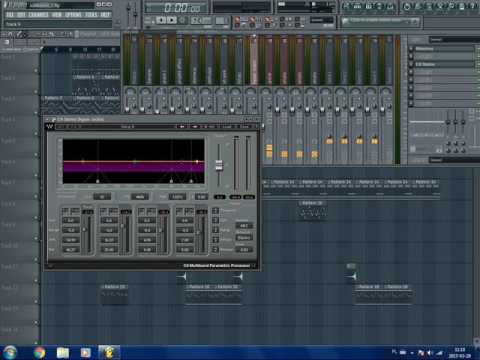Open the C4 plugin window options arrow
This screenshot has height=360, width=480.
(48, 119)
